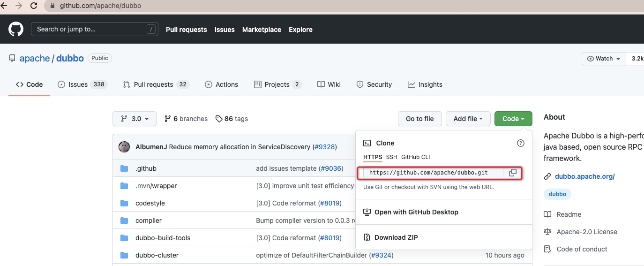Click Explore in top navigation

click(300, 30)
